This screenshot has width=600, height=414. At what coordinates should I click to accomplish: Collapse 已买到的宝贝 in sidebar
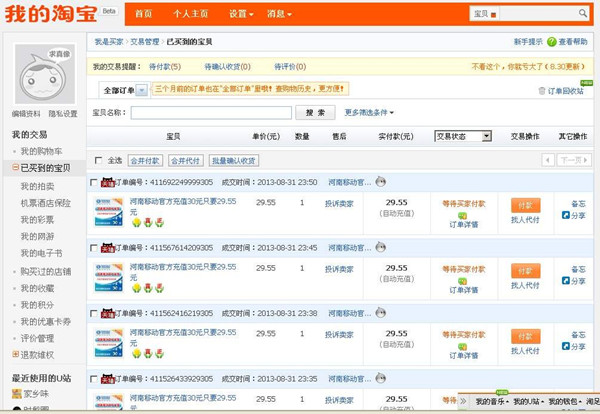tap(15, 168)
